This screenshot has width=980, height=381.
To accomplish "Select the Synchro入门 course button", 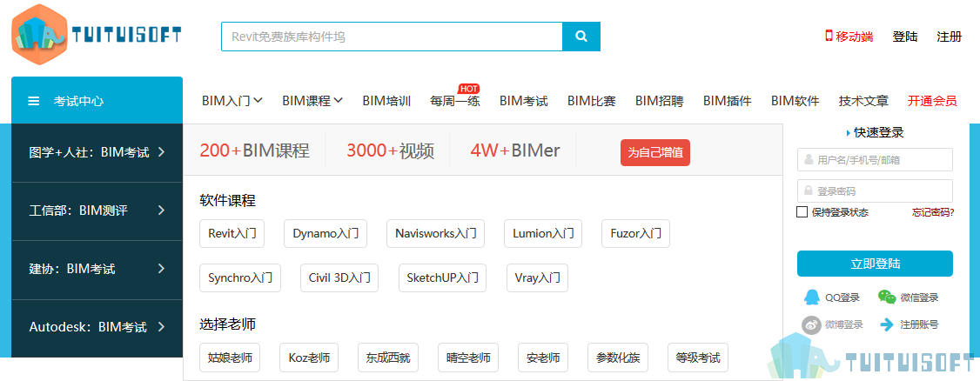I will (x=240, y=278).
